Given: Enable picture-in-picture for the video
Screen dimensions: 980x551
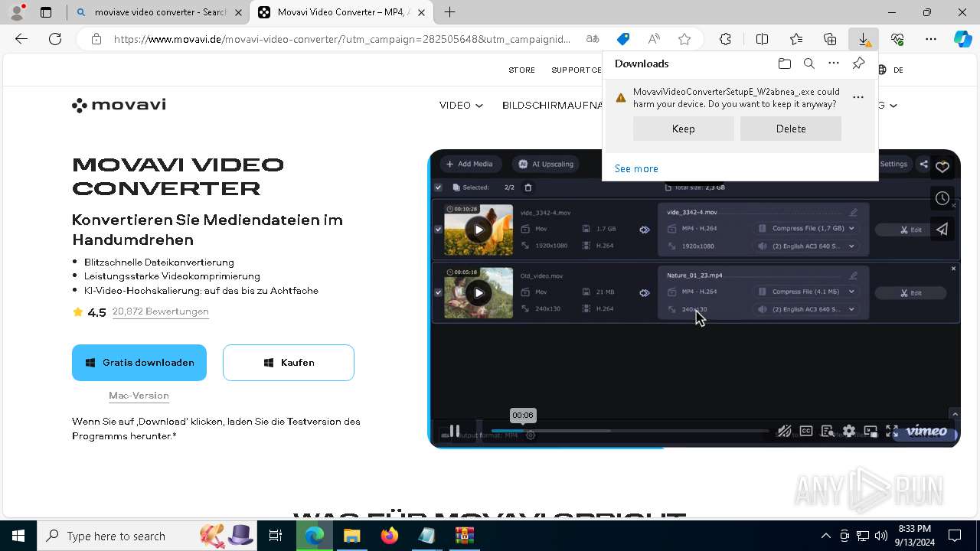Looking at the screenshot, I should click(871, 431).
